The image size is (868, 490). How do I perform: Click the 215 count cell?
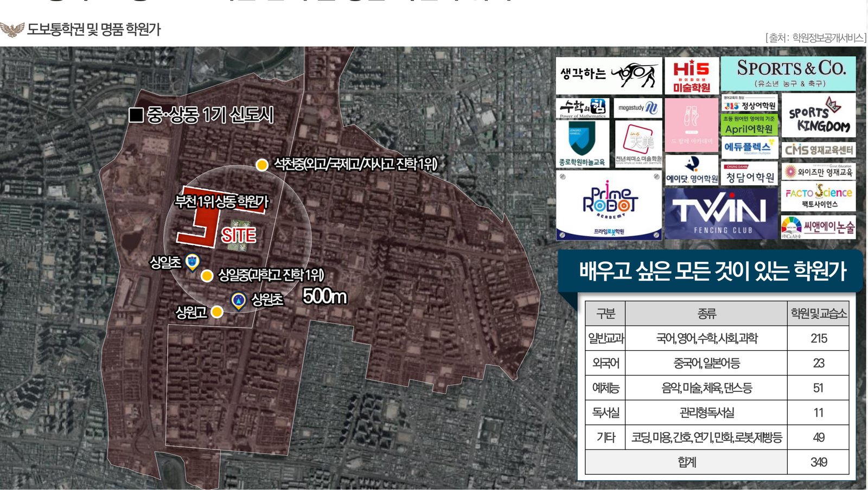tap(819, 338)
